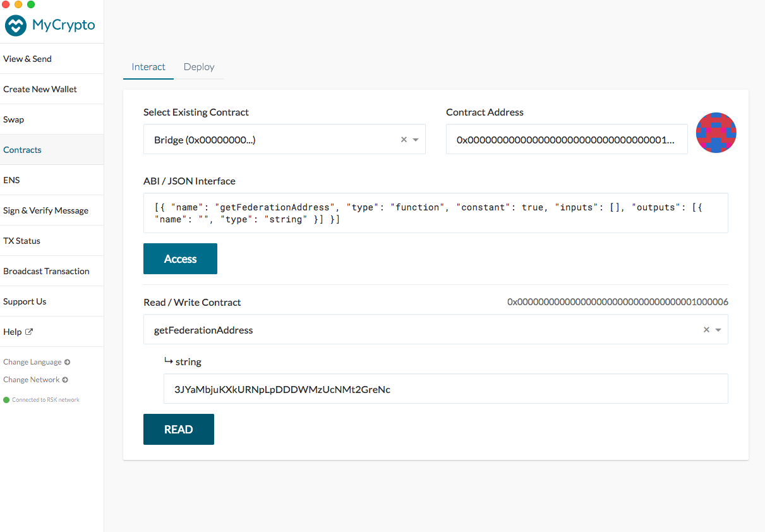
Task: Expand function selector dropdown arrow
Action: (x=718, y=330)
